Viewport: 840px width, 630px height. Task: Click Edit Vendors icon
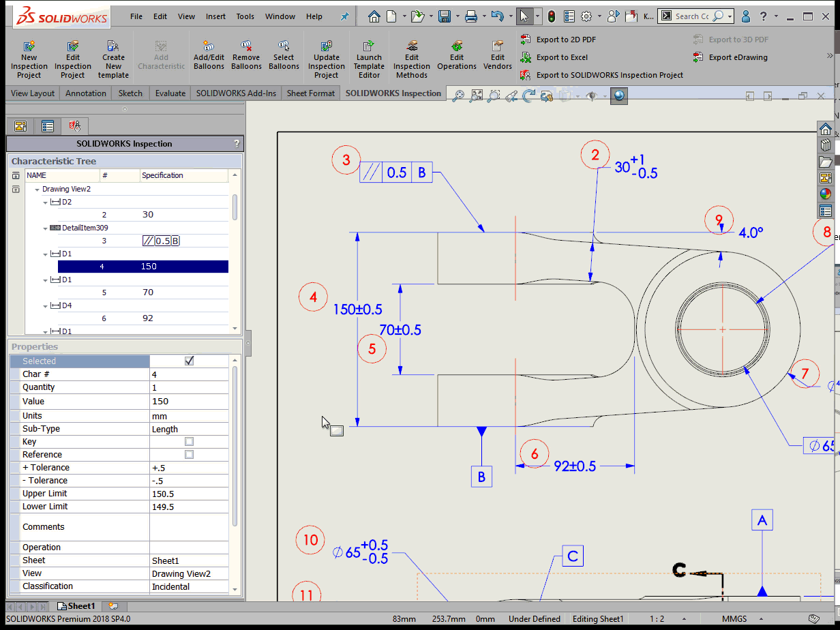[x=498, y=47]
